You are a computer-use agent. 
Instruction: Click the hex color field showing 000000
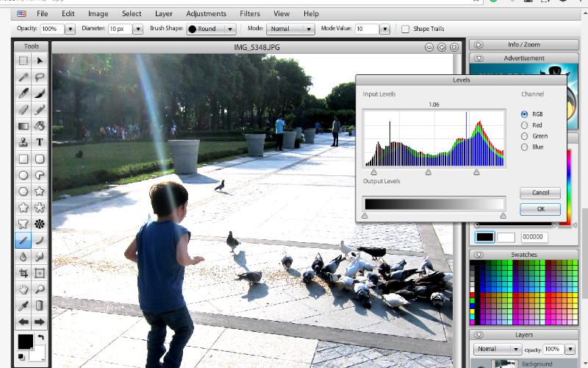pos(534,237)
